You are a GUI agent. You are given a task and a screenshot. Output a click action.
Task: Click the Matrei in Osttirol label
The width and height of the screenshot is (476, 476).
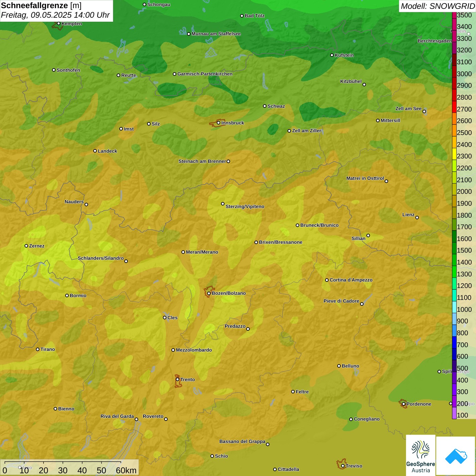pyautogui.click(x=365, y=178)
